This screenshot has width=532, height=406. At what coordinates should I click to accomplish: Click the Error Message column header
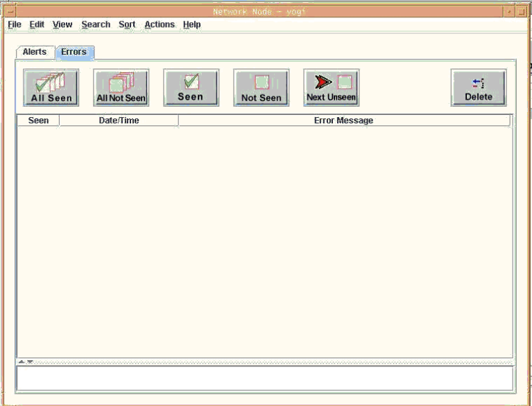pyautogui.click(x=343, y=121)
